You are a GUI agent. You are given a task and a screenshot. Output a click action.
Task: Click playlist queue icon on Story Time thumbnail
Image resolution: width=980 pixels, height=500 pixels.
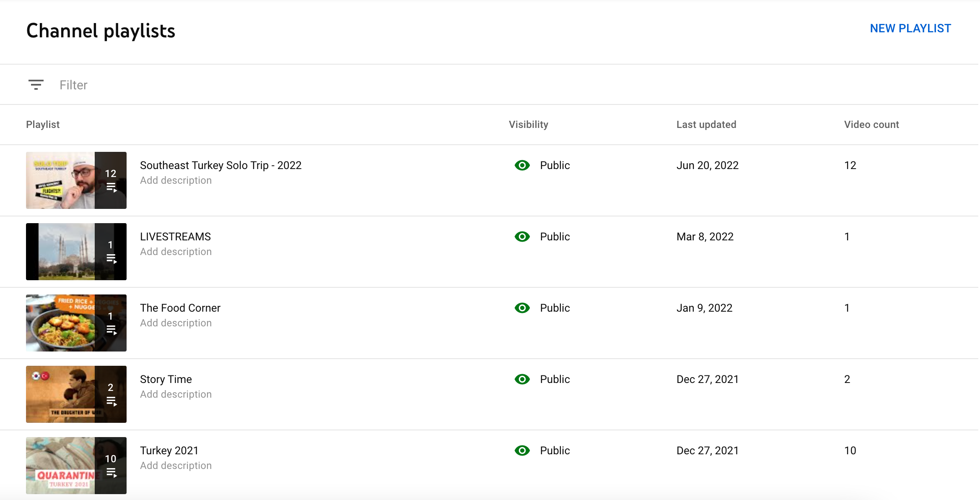[111, 401]
